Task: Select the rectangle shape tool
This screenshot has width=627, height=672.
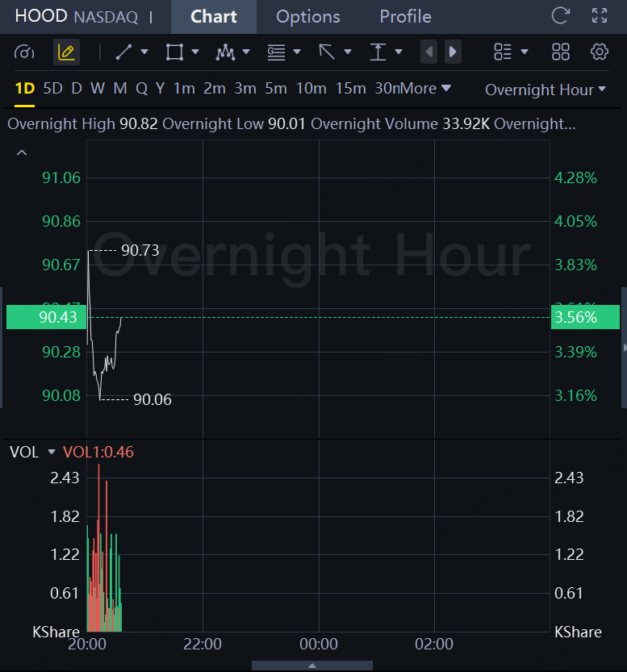Action: click(x=174, y=52)
